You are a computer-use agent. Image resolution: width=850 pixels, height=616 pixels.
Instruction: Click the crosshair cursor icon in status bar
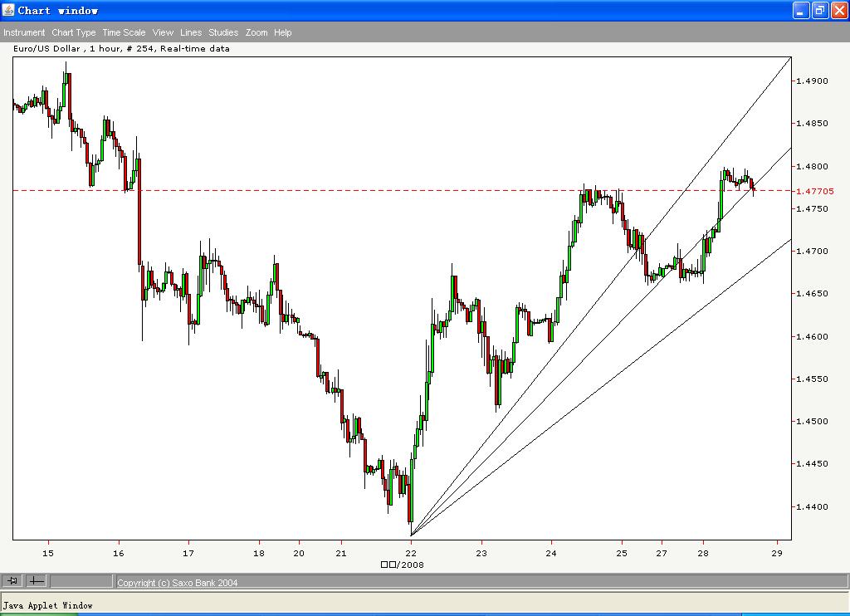click(37, 581)
